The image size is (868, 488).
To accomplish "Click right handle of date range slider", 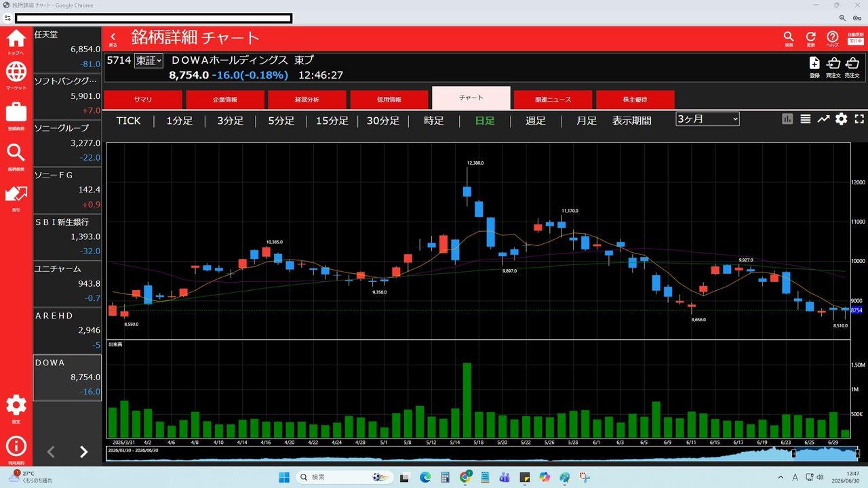I will tap(857, 453).
